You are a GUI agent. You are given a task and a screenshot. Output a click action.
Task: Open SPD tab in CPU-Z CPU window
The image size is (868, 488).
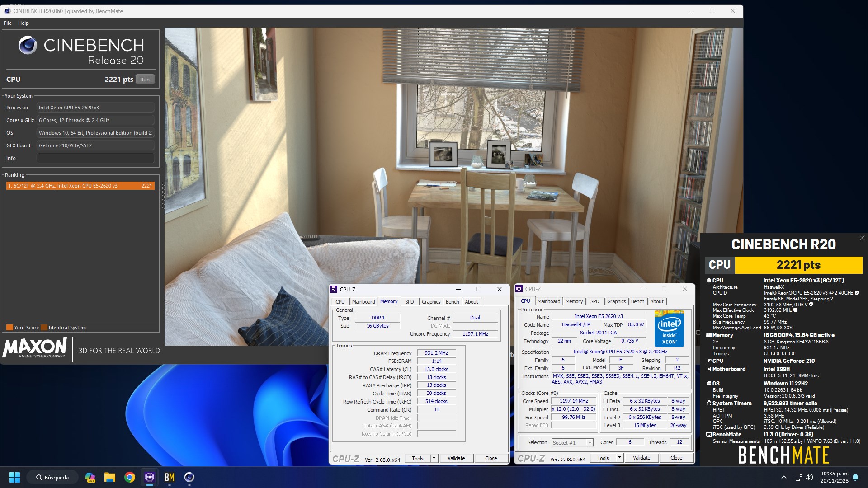click(594, 301)
